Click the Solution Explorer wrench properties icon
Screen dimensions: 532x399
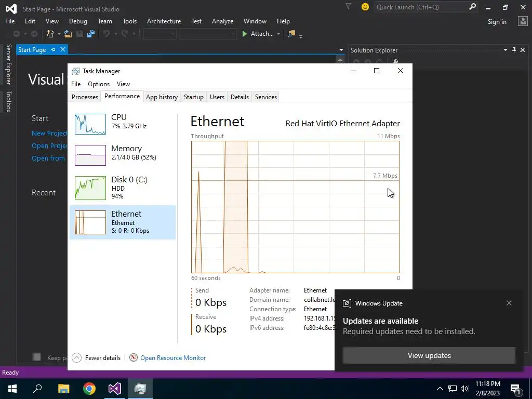click(395, 61)
